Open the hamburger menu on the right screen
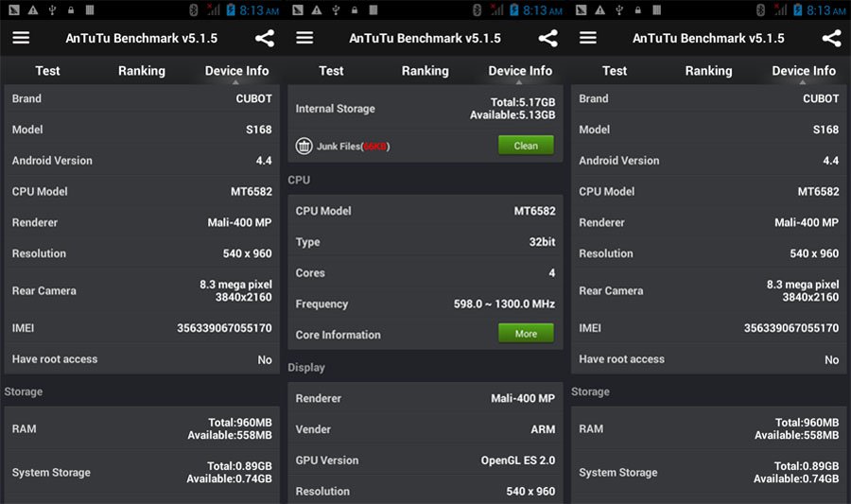Image resolution: width=851 pixels, height=504 pixels. 588,38
